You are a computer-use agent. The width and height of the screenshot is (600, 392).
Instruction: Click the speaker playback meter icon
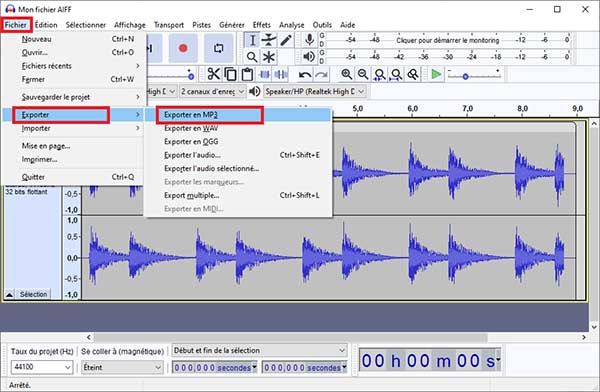click(x=309, y=57)
